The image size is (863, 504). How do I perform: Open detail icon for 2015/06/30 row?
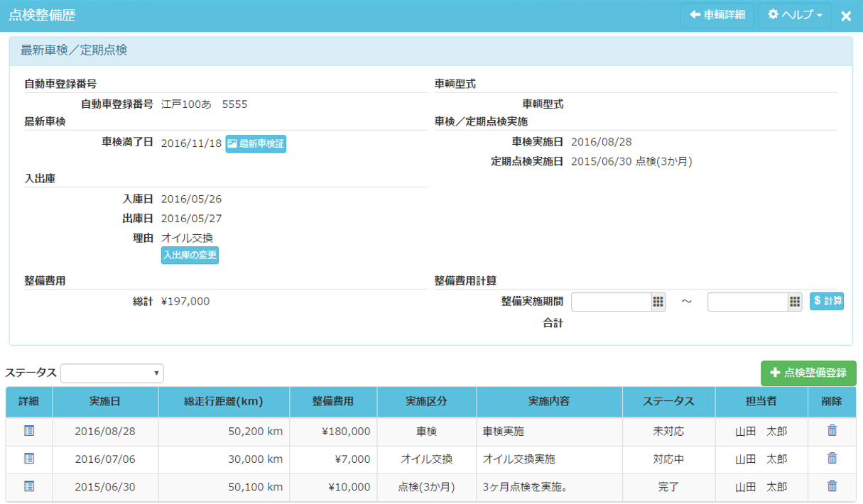(29, 486)
